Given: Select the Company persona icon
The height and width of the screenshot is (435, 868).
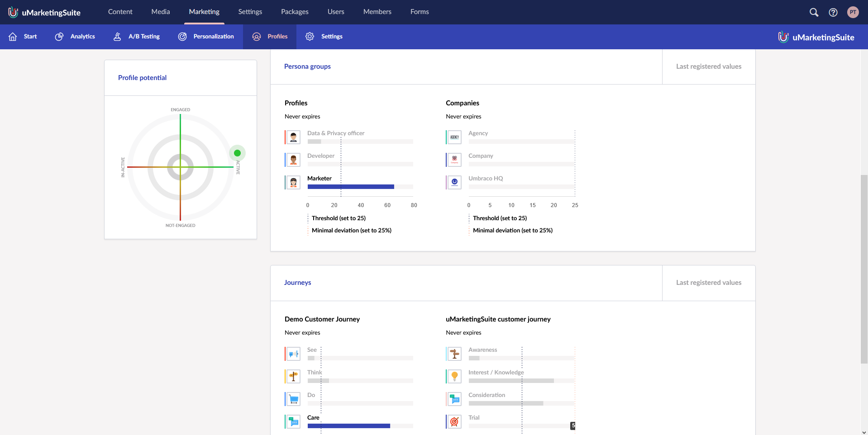Looking at the screenshot, I should [454, 160].
